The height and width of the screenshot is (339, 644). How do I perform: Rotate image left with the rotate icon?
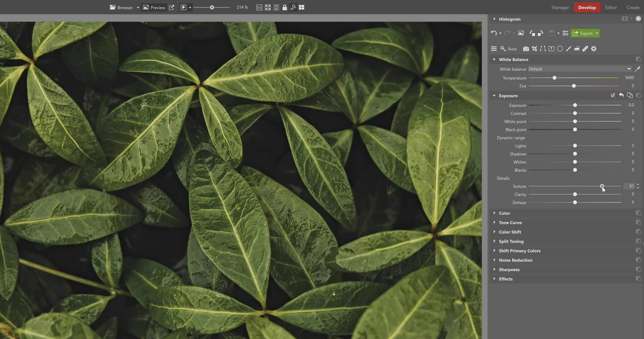click(x=532, y=33)
